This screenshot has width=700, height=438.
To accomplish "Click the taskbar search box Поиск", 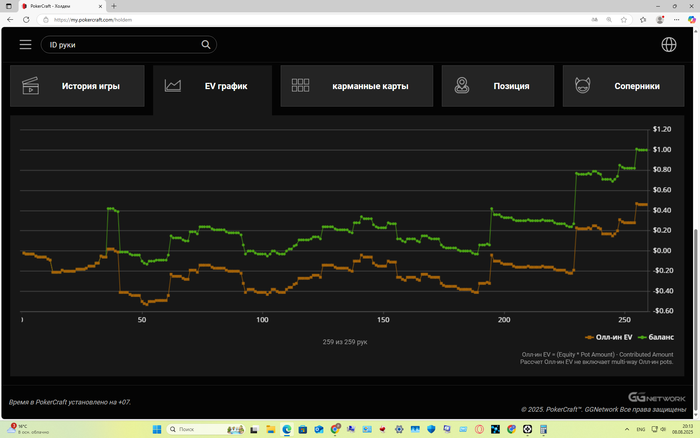I will click(x=206, y=430).
